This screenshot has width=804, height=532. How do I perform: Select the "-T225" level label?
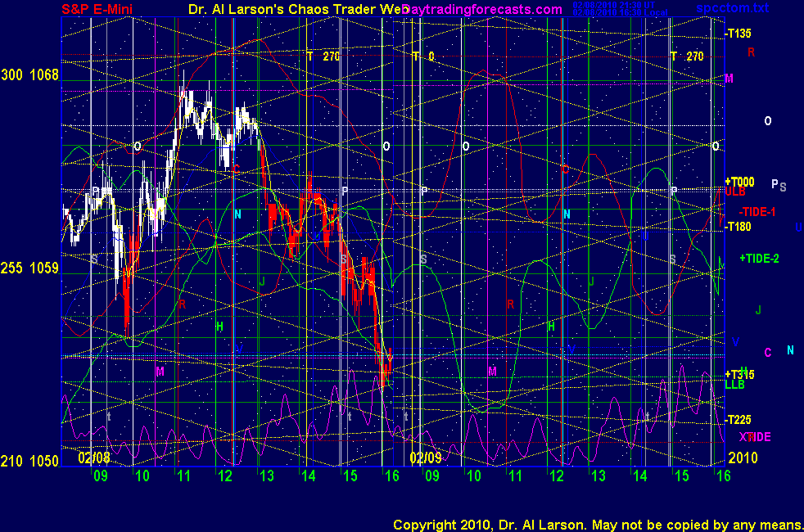point(738,420)
